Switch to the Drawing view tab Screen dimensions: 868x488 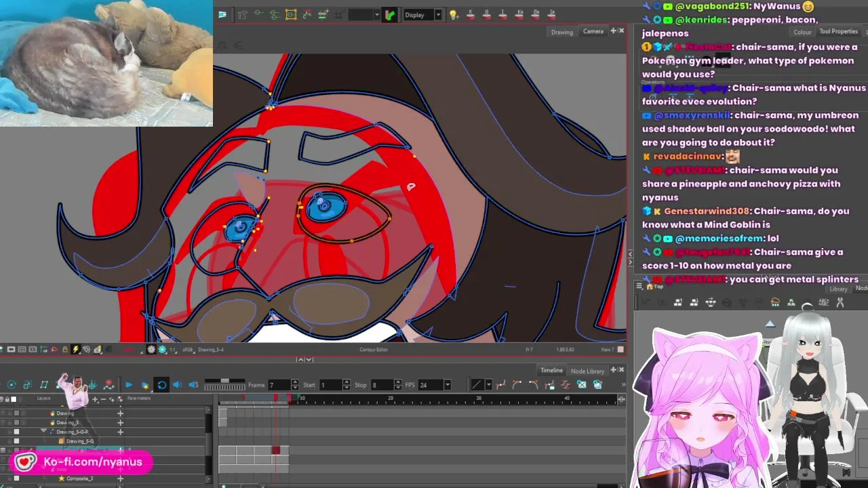(562, 32)
